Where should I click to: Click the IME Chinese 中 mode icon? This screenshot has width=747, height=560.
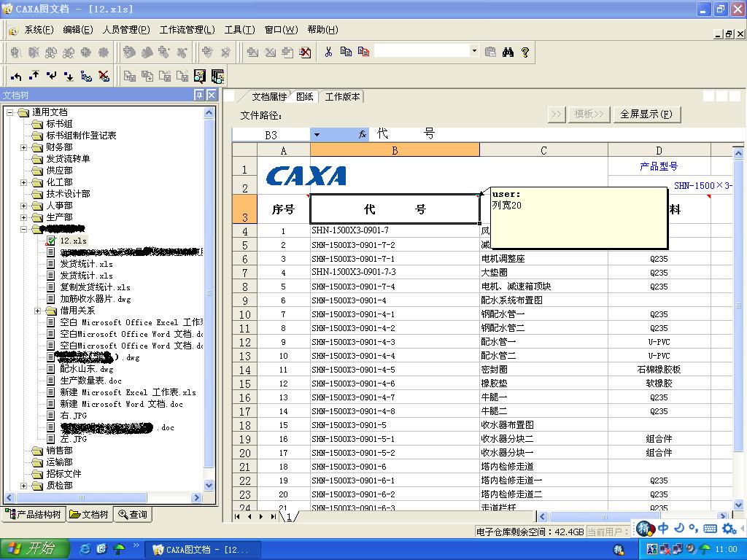[x=663, y=528]
